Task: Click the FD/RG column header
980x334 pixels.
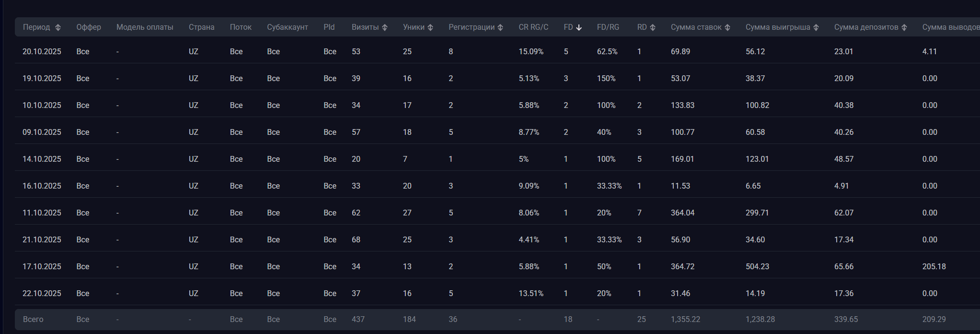Action: [x=608, y=27]
